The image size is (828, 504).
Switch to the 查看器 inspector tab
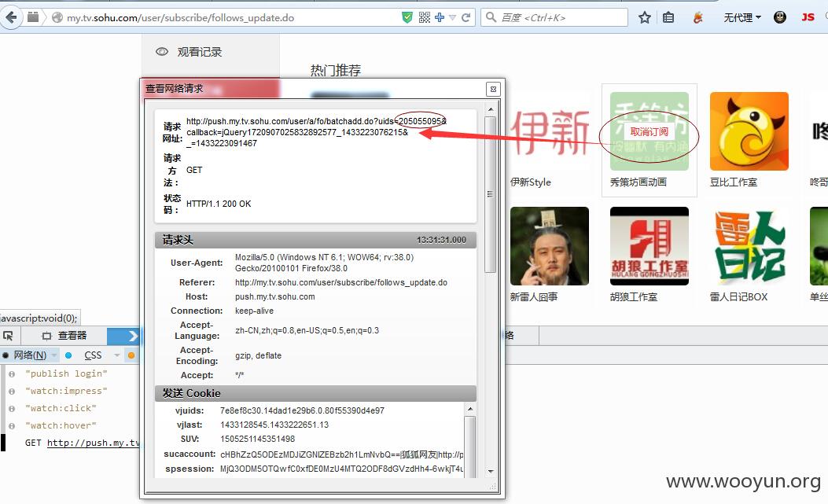tap(64, 336)
